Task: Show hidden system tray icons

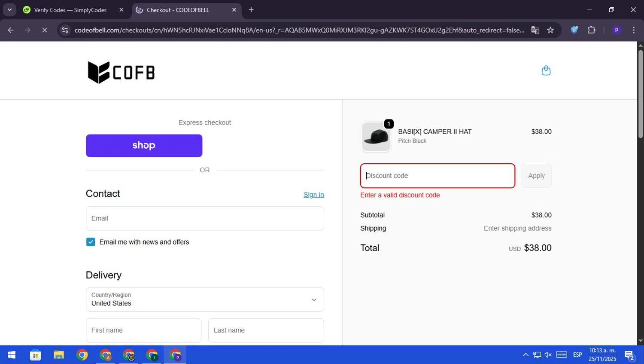Action: coord(526,355)
